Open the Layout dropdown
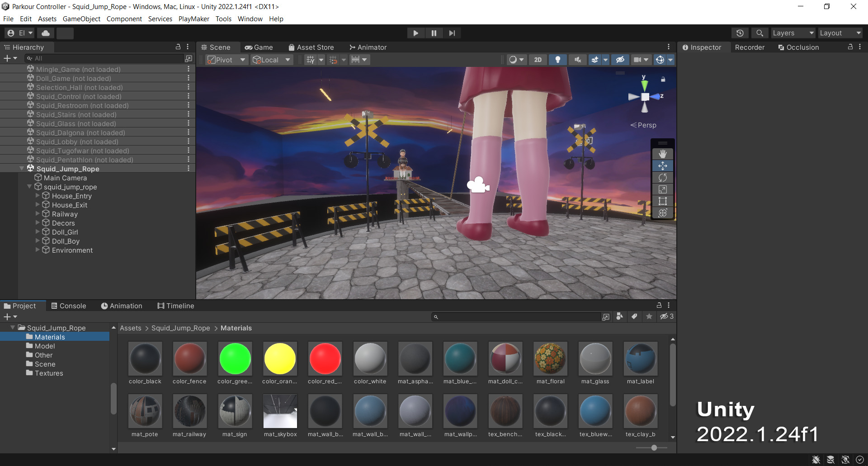868x466 pixels. (840, 33)
